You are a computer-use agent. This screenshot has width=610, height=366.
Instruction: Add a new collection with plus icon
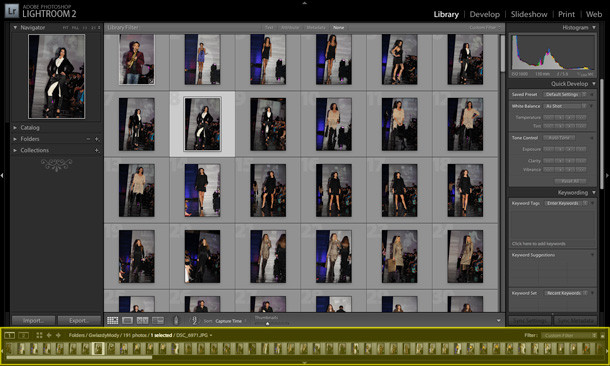click(96, 150)
